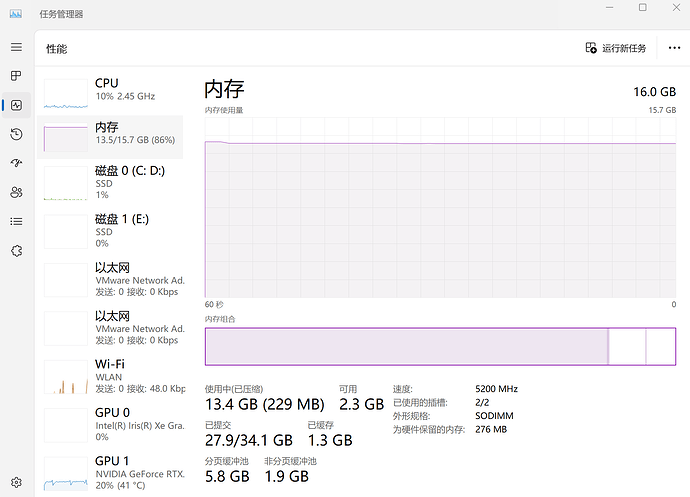Click the 内存 main title
The height and width of the screenshot is (497, 690).
[x=224, y=89]
